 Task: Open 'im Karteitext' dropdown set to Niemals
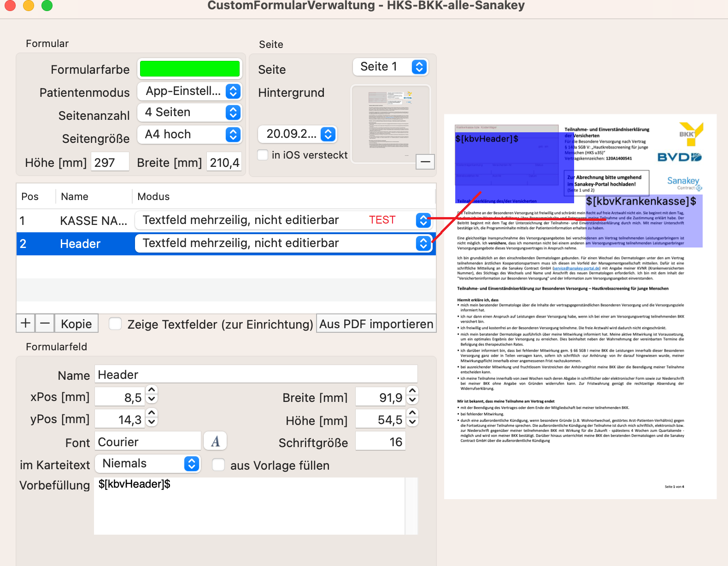148,464
